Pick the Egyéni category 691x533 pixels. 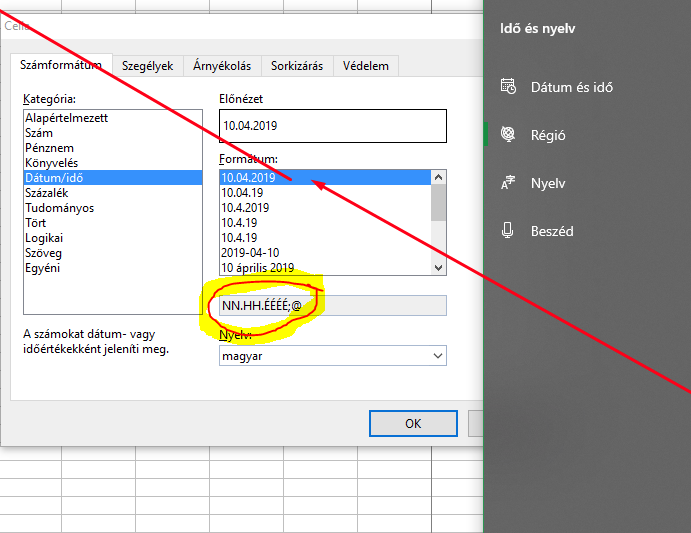click(46, 268)
